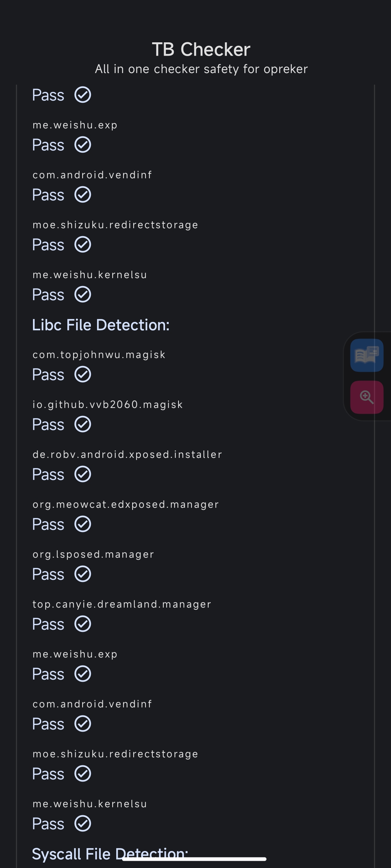
Task: Select the Syscall File Detection heading
Action: click(x=110, y=854)
